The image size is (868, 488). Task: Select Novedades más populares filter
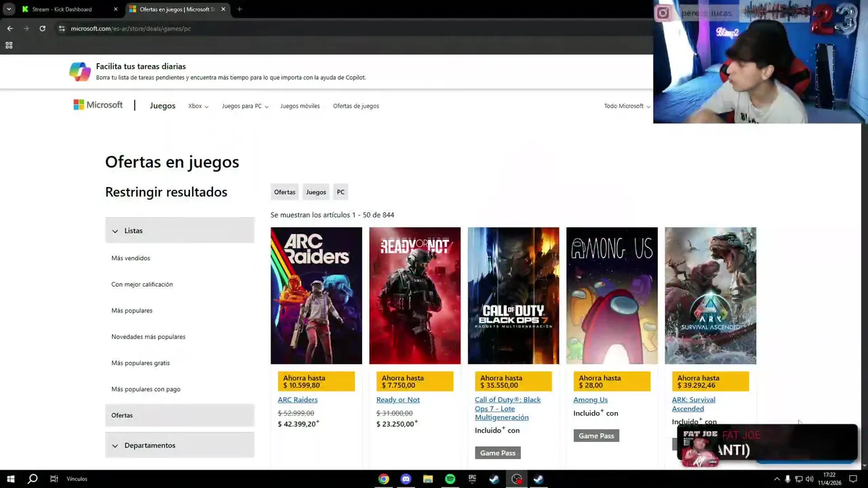(x=149, y=337)
